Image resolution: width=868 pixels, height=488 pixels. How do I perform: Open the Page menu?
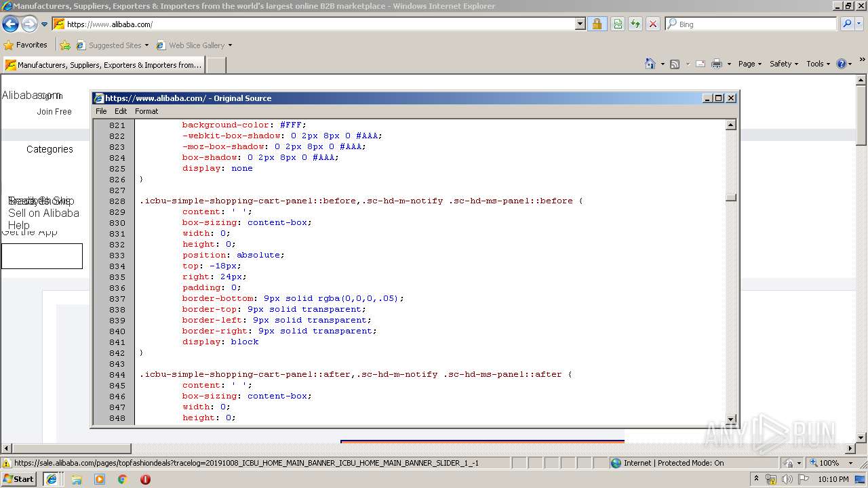click(749, 64)
